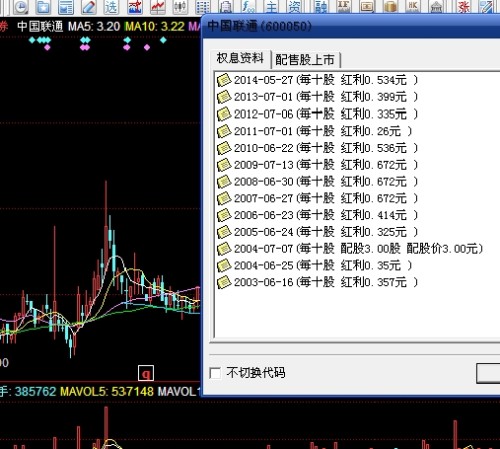Click the button at dialog bottom right

click(488, 373)
